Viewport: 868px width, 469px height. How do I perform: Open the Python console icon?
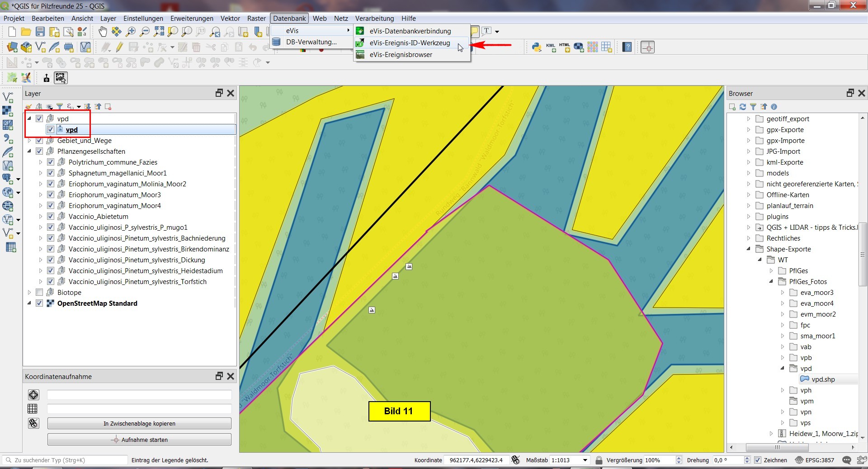(x=536, y=47)
